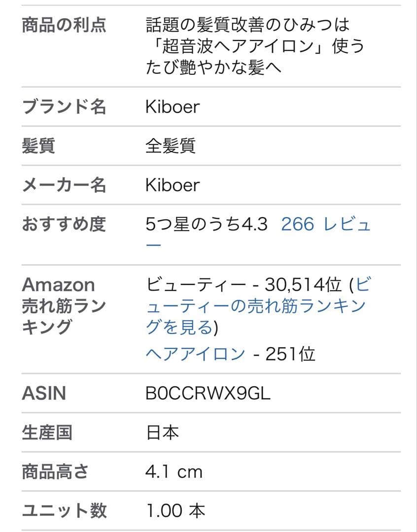Tap the 超音波ヘアアイロン product benefit description
Image resolution: width=417 pixels, height=532 pixels.
tap(255, 46)
